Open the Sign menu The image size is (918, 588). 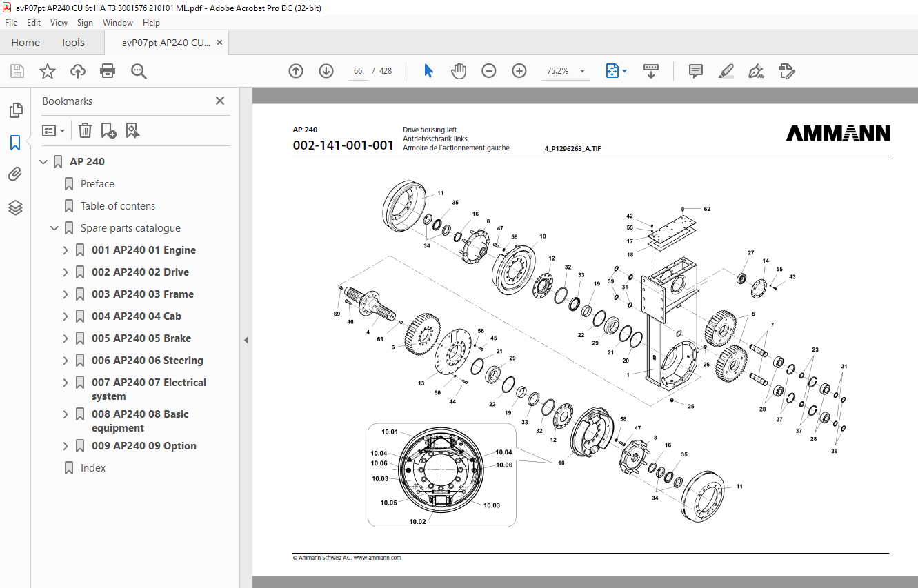click(85, 23)
